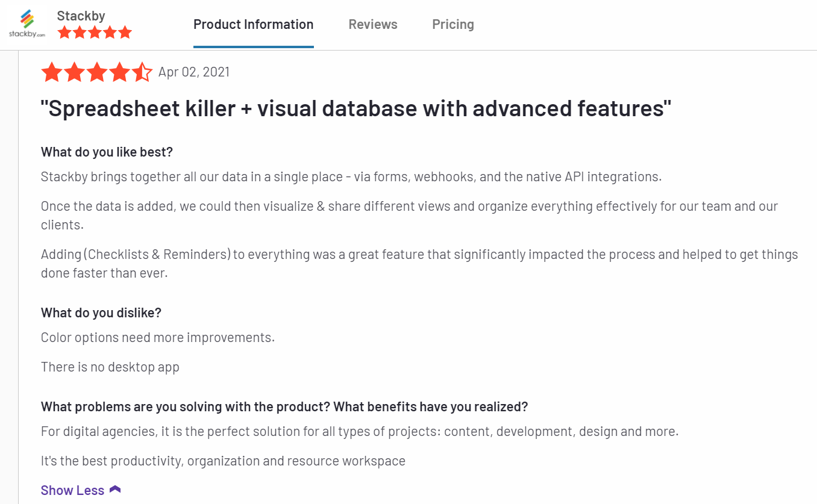The height and width of the screenshot is (504, 817).
Task: Click the sentence starting "For digital agencies"
Action: tap(360, 432)
